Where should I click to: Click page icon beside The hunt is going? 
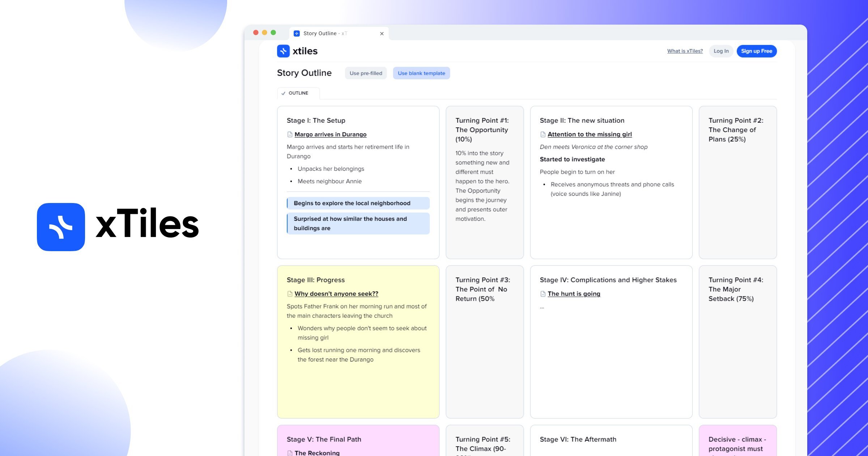(543, 294)
